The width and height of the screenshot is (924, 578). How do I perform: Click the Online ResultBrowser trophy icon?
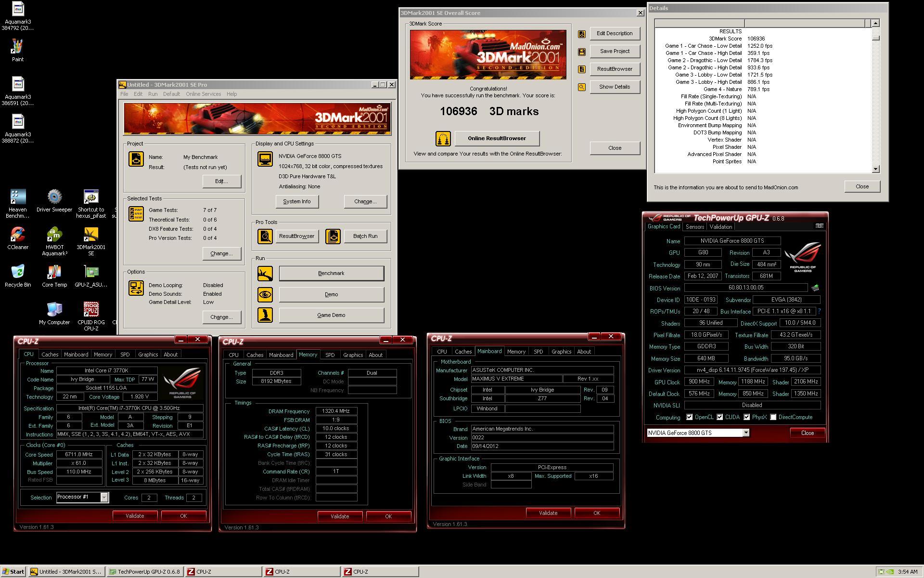pos(443,139)
